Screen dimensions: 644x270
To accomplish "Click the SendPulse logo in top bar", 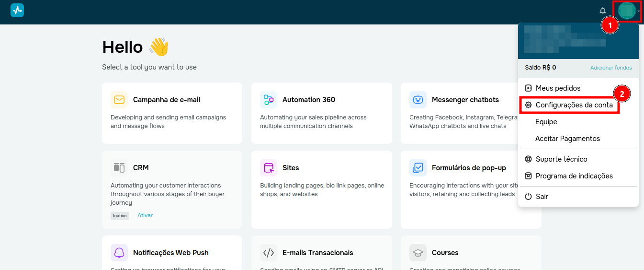I will click(17, 11).
